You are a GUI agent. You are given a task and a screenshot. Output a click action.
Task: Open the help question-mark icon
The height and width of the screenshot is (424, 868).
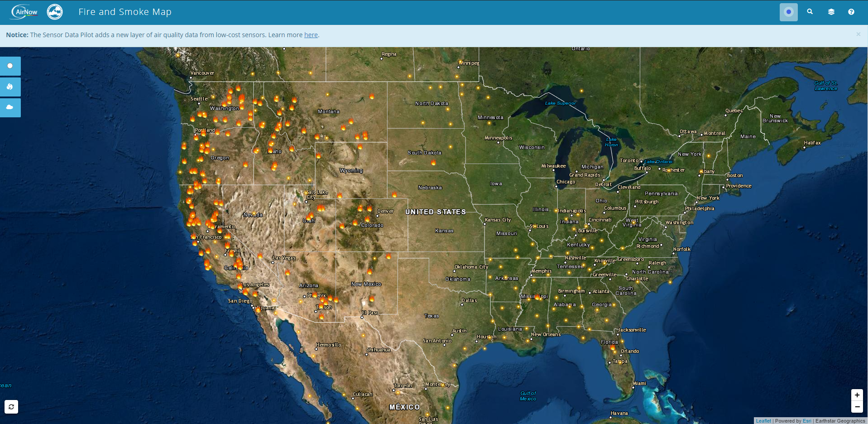point(851,12)
